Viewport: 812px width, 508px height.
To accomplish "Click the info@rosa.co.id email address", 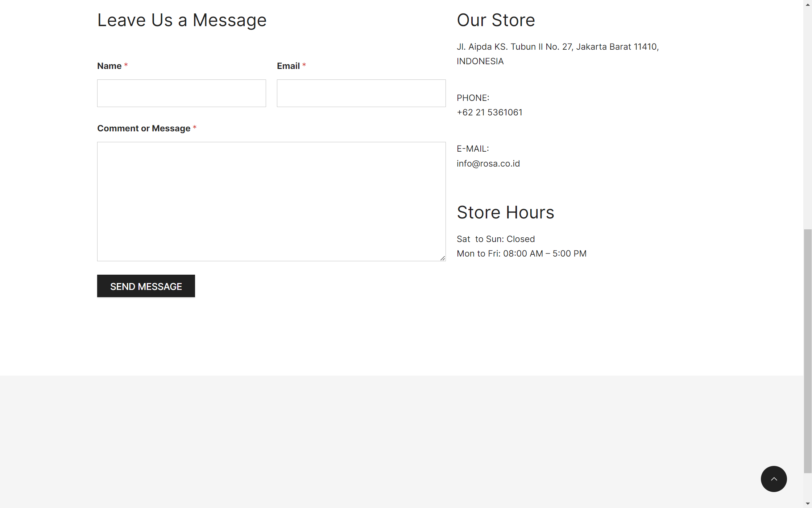I will pos(488,164).
